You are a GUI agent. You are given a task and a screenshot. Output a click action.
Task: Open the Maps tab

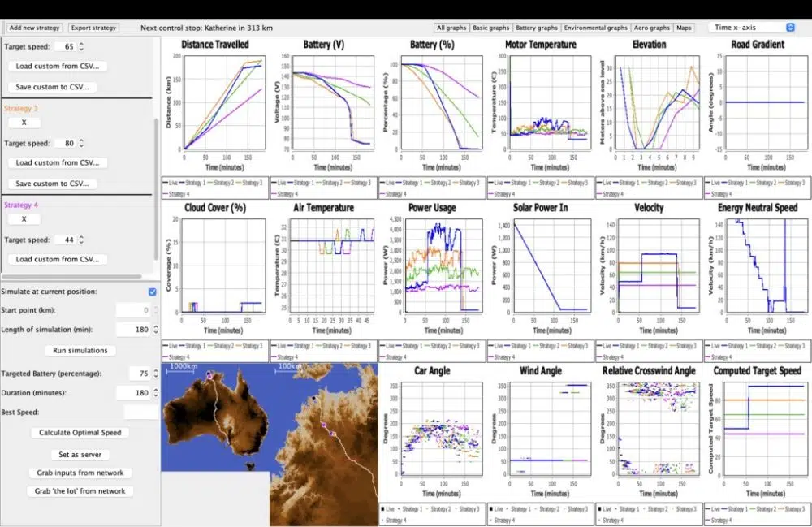[x=685, y=28]
